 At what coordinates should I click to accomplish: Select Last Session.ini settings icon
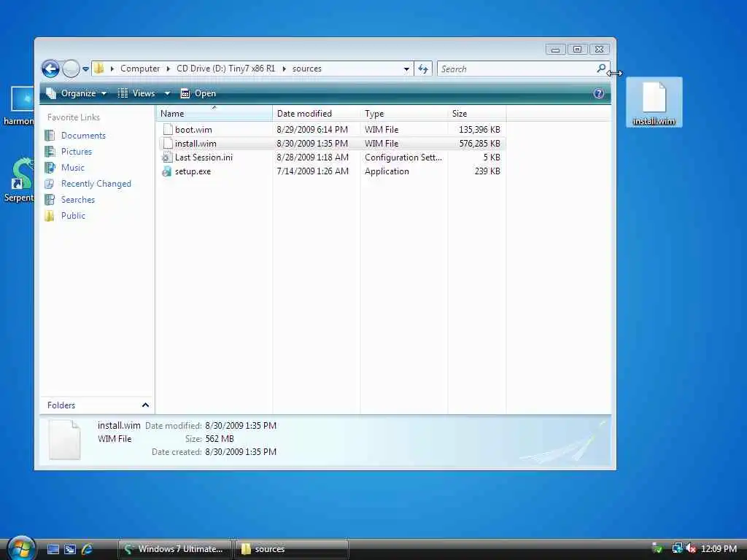[x=167, y=157]
